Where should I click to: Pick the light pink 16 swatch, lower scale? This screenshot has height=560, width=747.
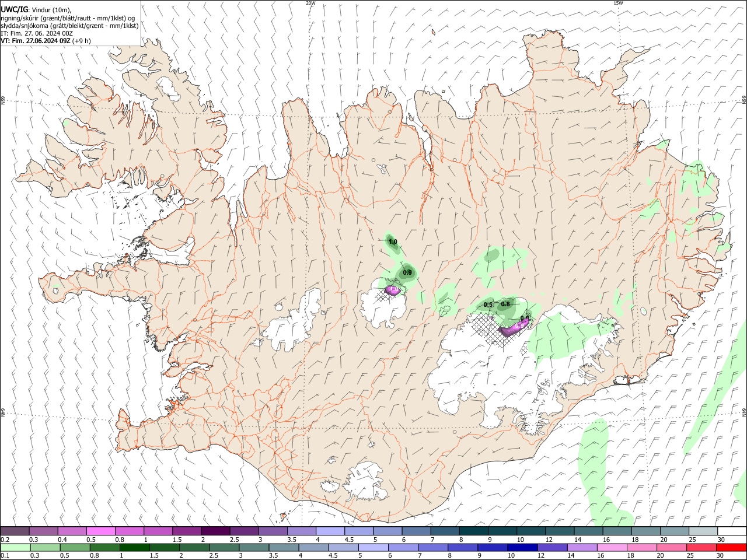click(x=613, y=548)
